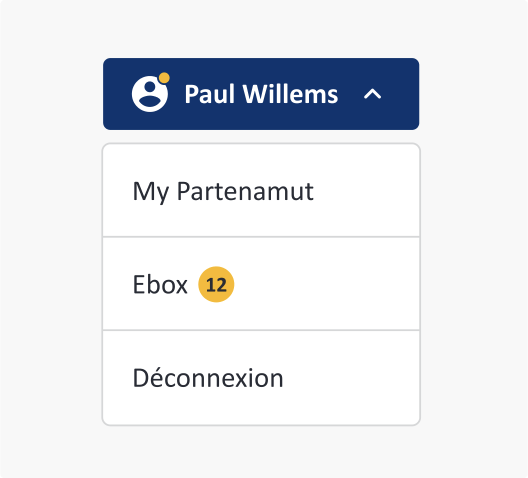Image resolution: width=528 pixels, height=478 pixels.
Task: Click the Ebox text label
Action: (160, 284)
